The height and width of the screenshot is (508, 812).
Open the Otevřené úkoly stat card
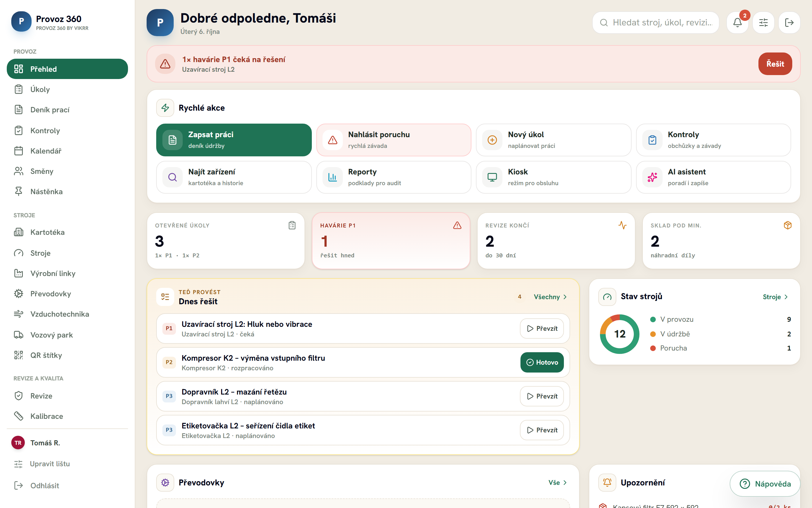(x=226, y=240)
